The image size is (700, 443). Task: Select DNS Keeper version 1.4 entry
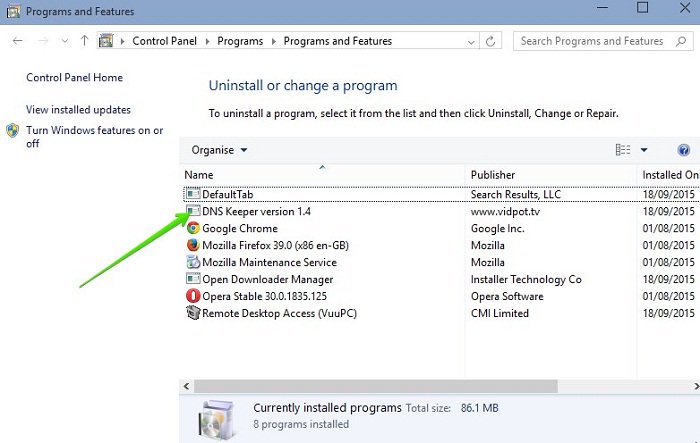(256, 211)
